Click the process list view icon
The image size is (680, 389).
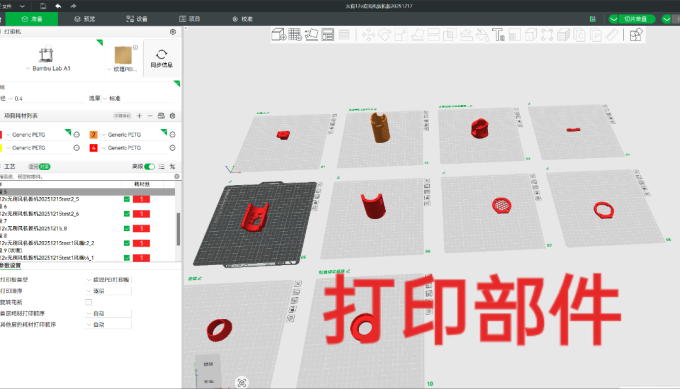[162, 167]
